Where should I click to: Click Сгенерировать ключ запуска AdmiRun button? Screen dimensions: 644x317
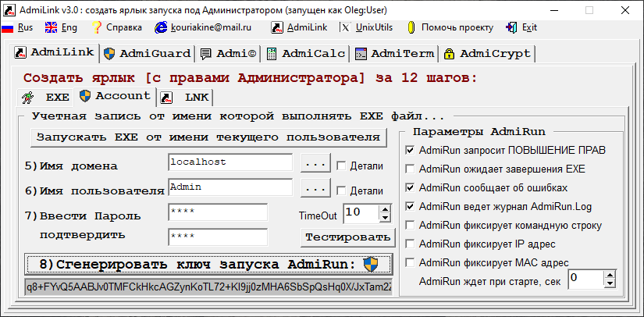[208, 265]
